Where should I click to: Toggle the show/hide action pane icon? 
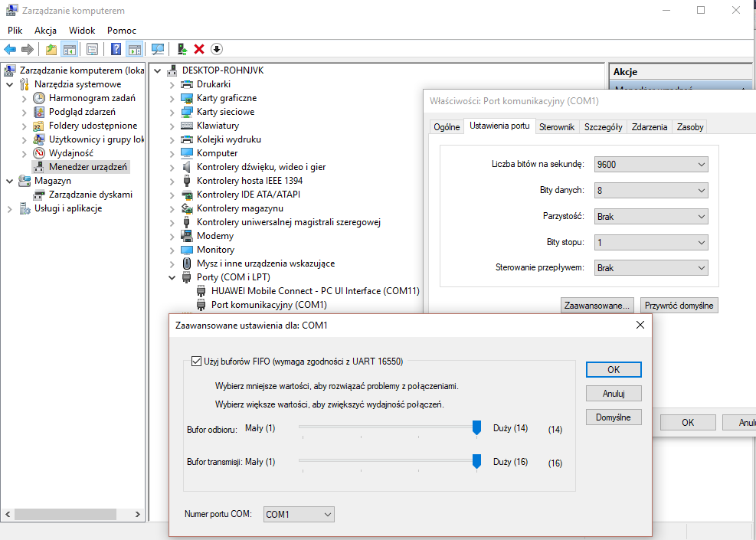tap(135, 49)
